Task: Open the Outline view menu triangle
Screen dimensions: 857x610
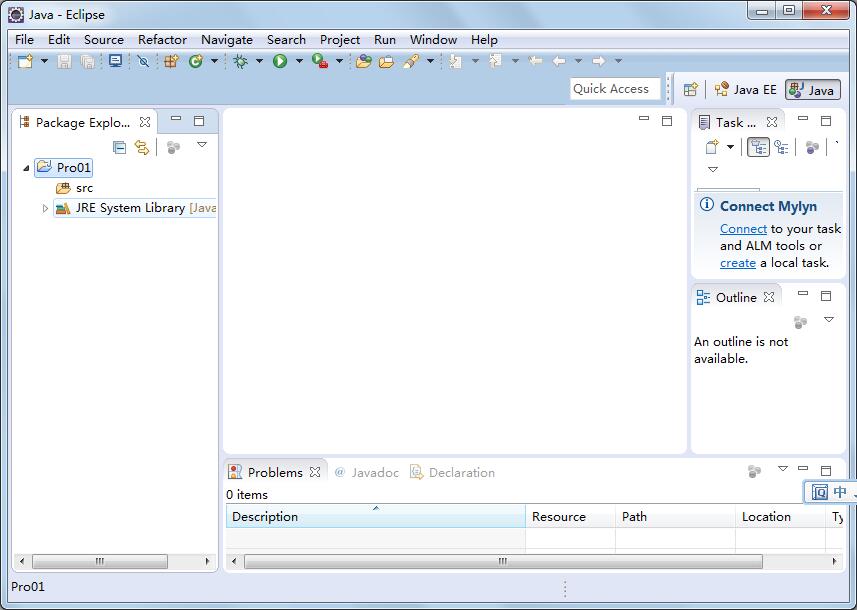Action: pyautogui.click(x=829, y=320)
